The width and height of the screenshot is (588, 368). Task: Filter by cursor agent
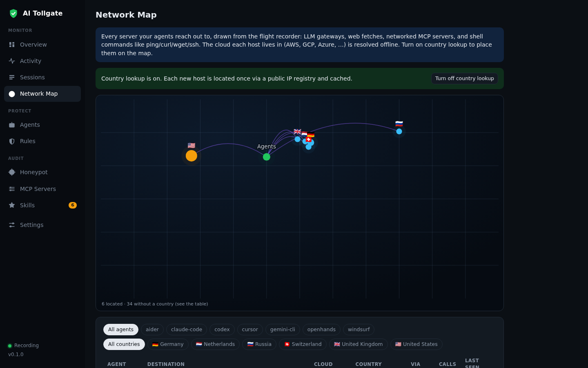coord(250,330)
